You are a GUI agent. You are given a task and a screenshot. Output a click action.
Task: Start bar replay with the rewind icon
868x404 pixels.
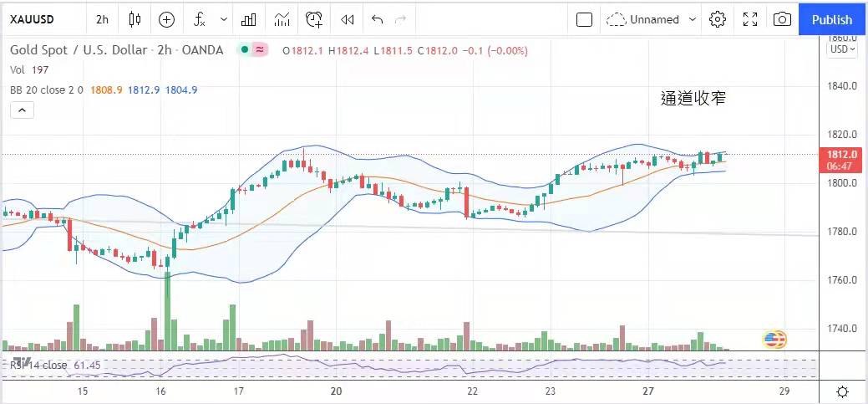(348, 19)
